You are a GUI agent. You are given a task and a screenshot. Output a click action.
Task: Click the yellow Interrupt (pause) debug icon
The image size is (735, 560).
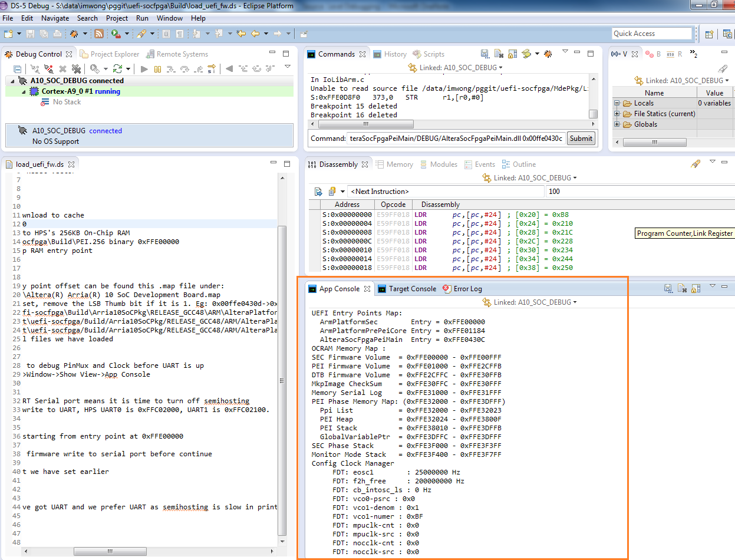tap(157, 69)
